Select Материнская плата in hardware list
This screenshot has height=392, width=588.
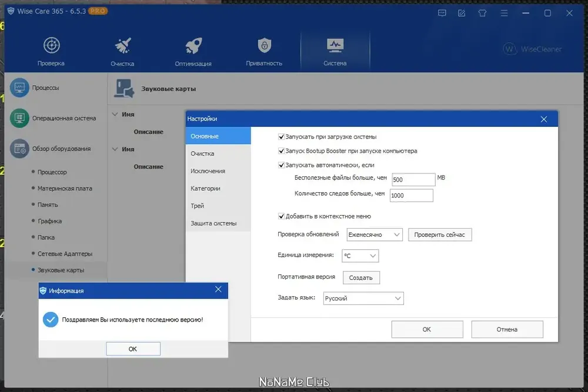tap(65, 189)
